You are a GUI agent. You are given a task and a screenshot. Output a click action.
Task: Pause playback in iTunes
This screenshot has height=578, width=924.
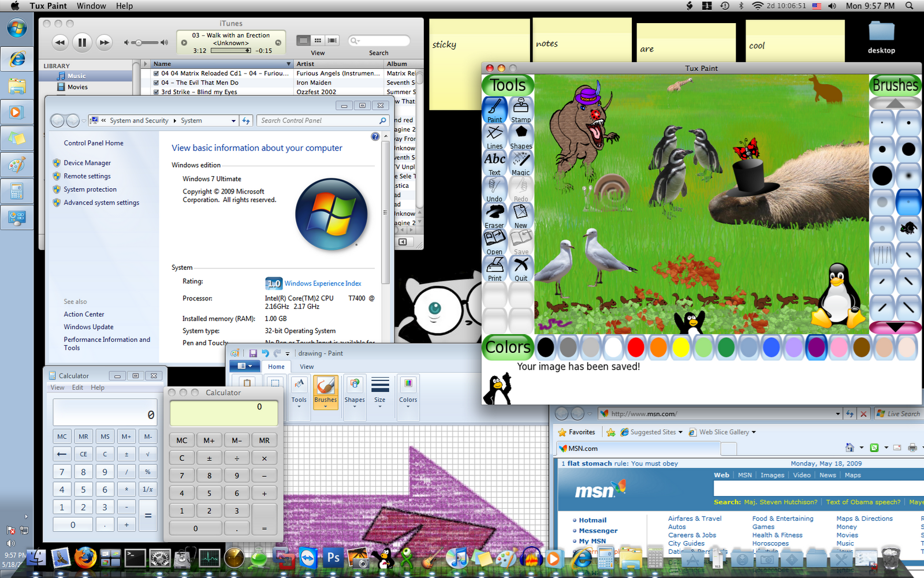(x=82, y=42)
